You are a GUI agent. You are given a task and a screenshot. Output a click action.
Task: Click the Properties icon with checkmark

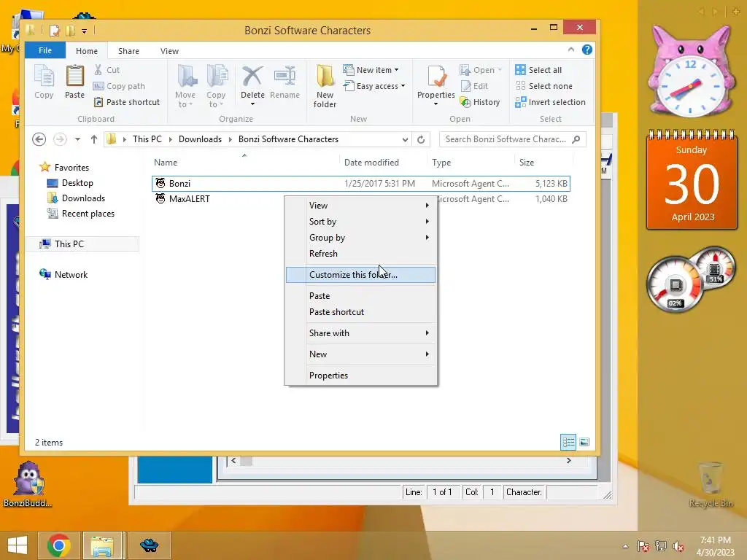click(x=436, y=76)
